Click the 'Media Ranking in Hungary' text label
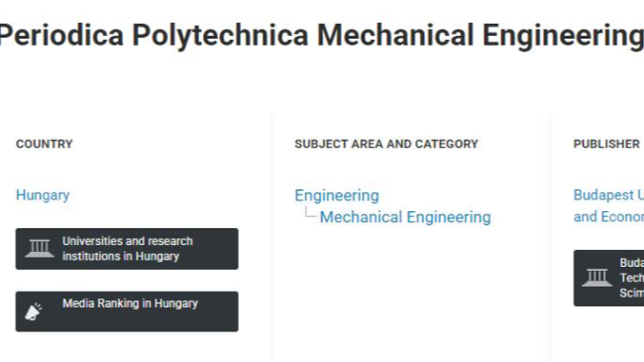This screenshot has height=362, width=644. click(x=130, y=303)
